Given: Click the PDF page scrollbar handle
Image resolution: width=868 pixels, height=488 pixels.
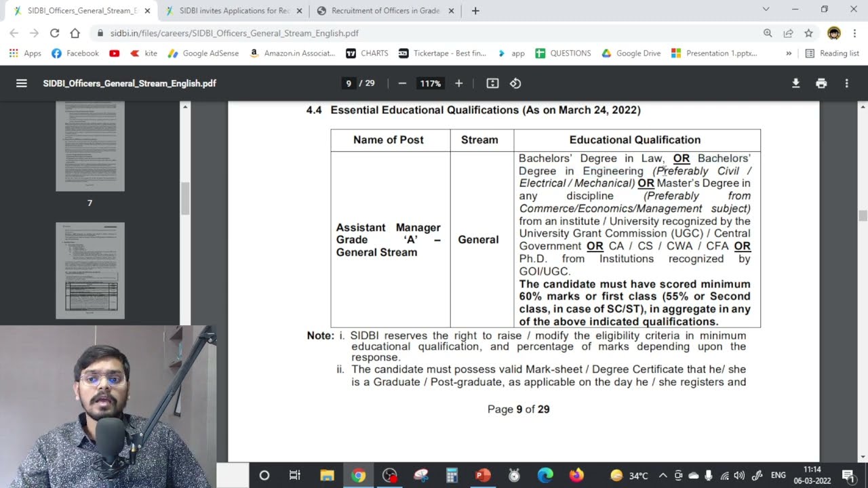Looking at the screenshot, I should (863, 216).
